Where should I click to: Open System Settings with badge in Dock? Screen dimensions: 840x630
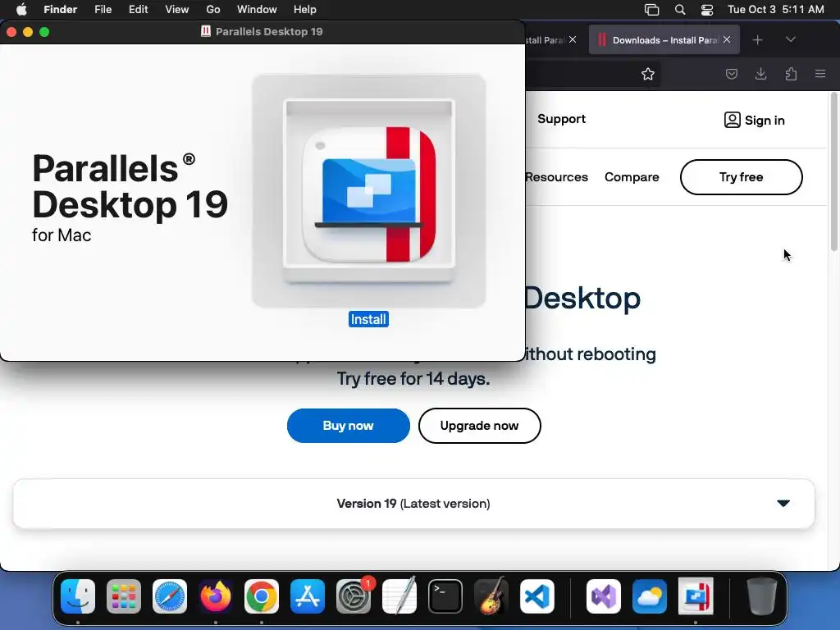pos(354,596)
